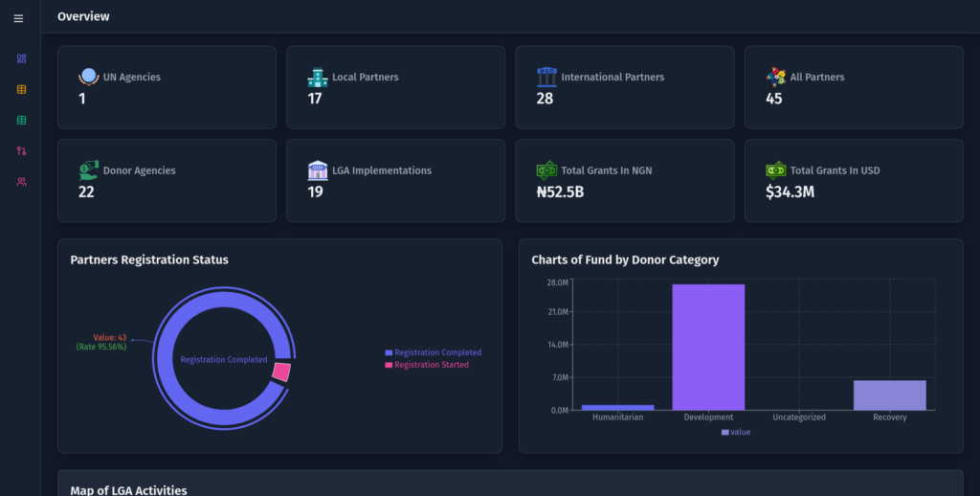Screen dimensions: 980x496
Task: Click the Development bar in the chart
Action: [708, 348]
